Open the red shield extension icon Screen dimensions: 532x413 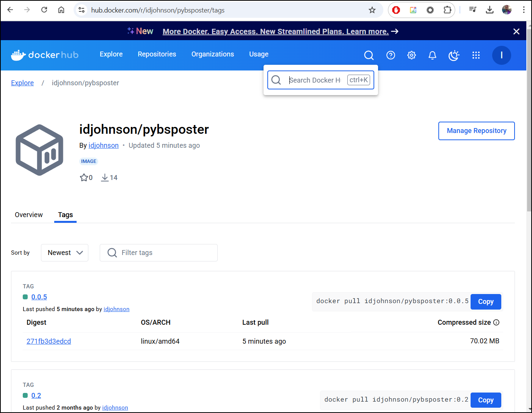tap(396, 10)
